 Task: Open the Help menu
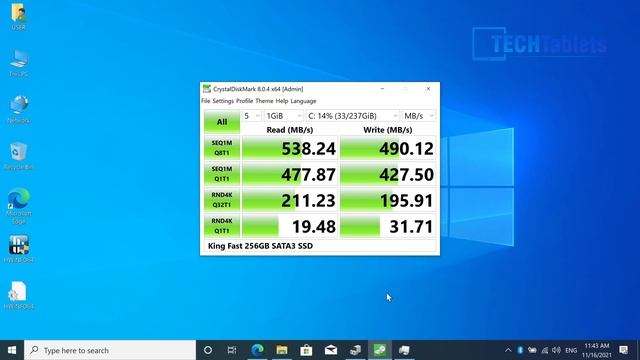tap(282, 101)
